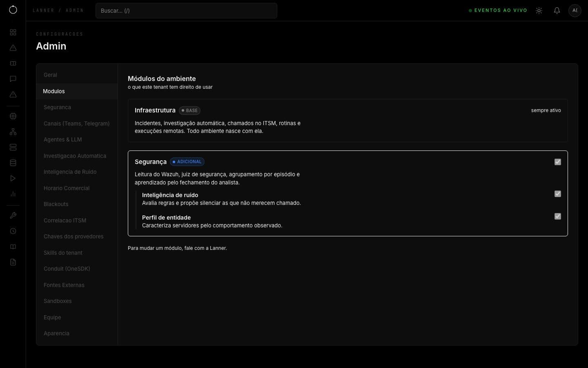Click the Eventos ao vivo indicator
588x368 pixels.
(x=498, y=10)
